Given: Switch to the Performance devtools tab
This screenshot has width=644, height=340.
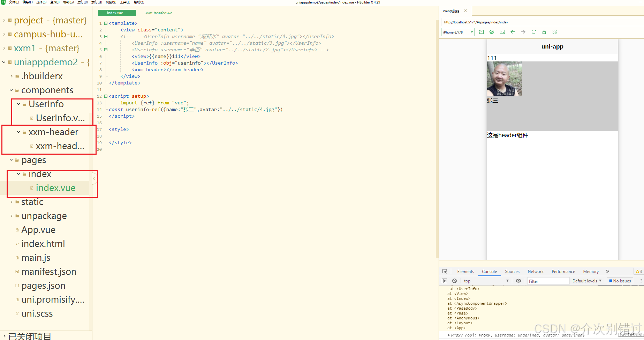Looking at the screenshot, I should click(563, 272).
